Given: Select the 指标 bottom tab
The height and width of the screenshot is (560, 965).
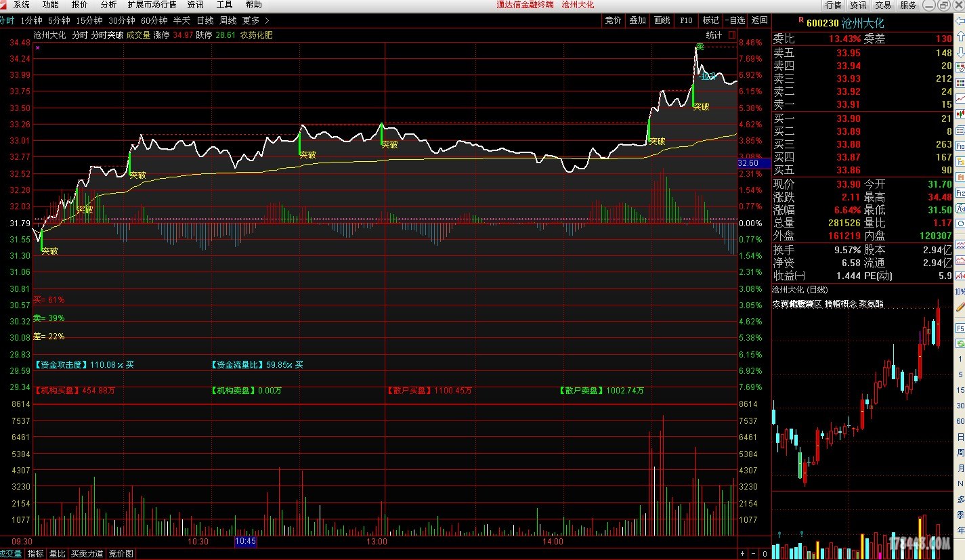Looking at the screenshot, I should pos(35,554).
